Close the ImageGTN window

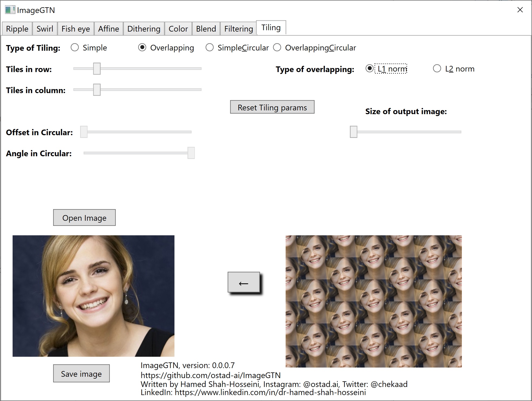[x=520, y=10]
